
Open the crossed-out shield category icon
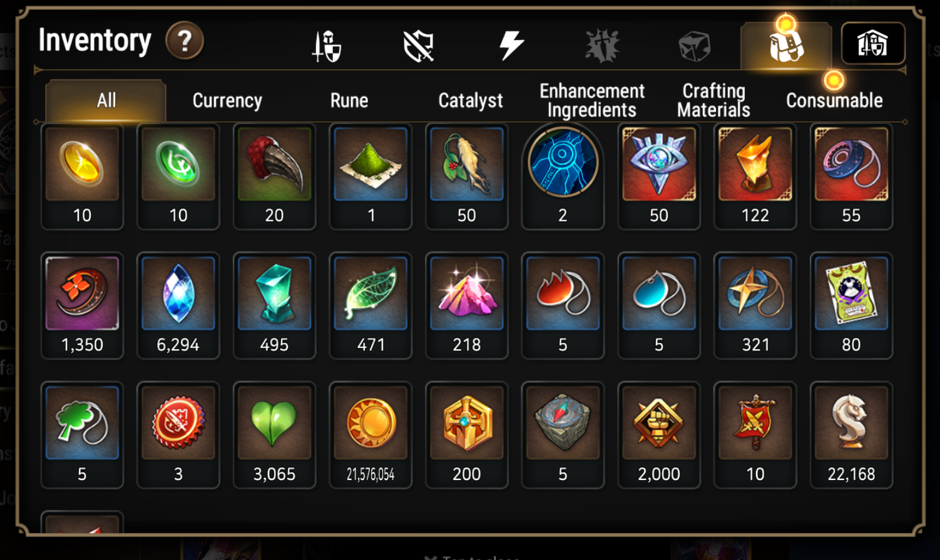[419, 46]
